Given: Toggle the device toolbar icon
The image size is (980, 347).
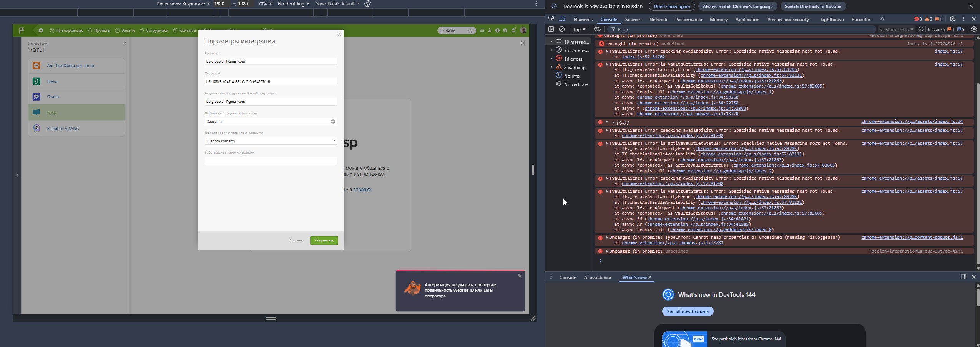Looking at the screenshot, I should click(x=562, y=19).
